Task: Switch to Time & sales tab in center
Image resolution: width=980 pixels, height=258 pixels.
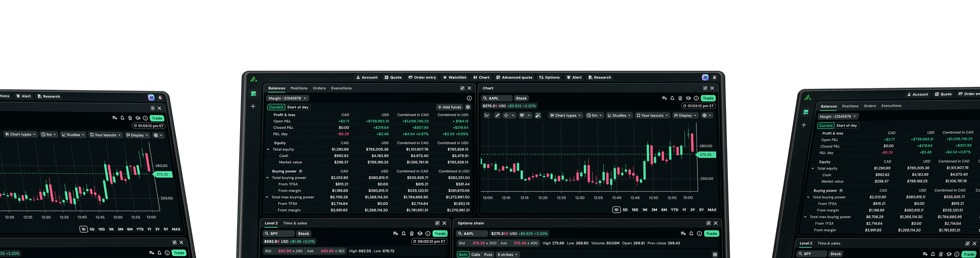Action: pos(295,223)
